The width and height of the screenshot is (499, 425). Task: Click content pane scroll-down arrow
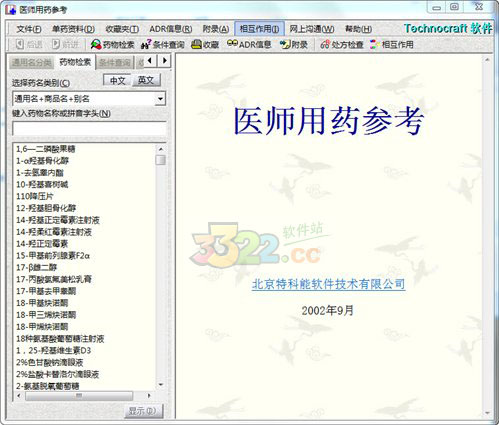coord(487,413)
